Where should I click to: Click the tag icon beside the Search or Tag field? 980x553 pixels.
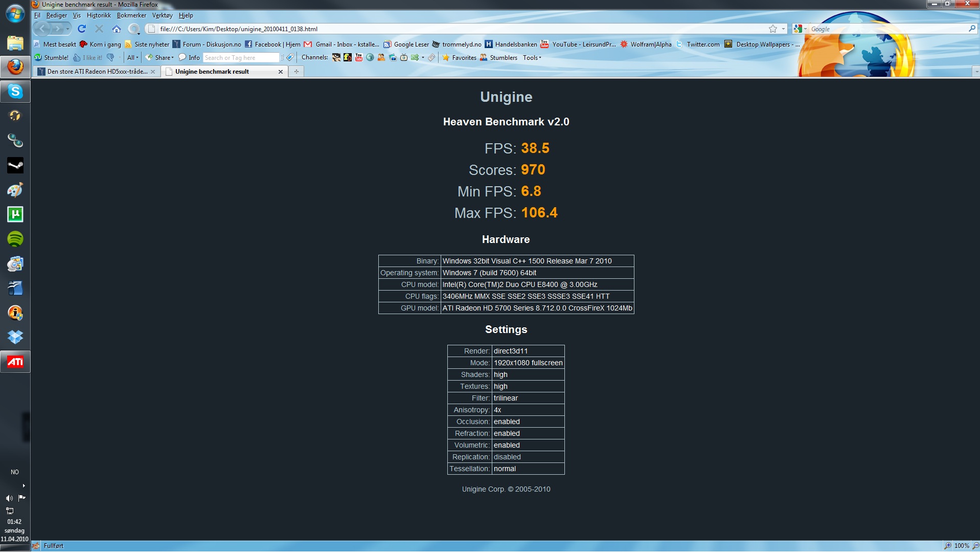290,58
